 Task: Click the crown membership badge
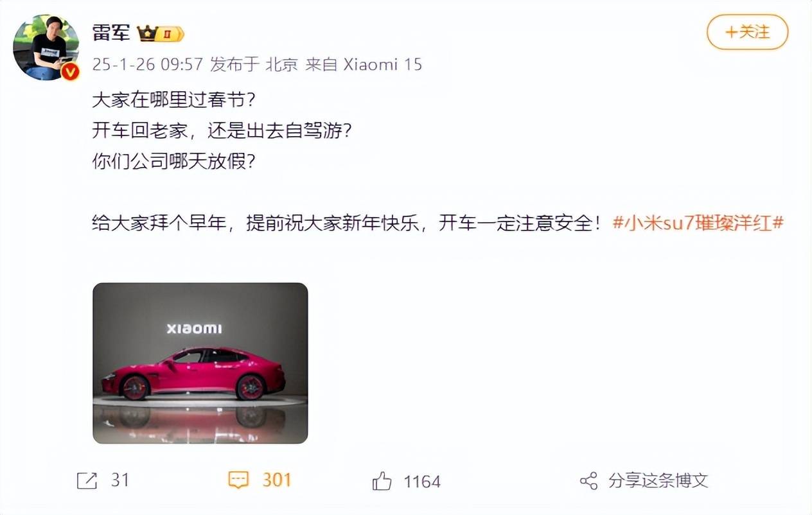pyautogui.click(x=161, y=33)
